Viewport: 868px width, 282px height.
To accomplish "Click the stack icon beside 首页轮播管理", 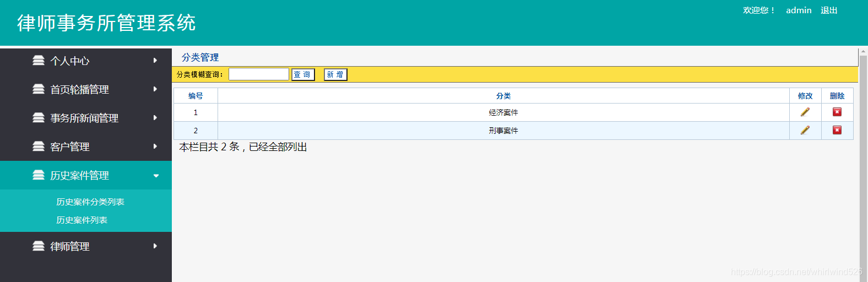I will 39,89.
